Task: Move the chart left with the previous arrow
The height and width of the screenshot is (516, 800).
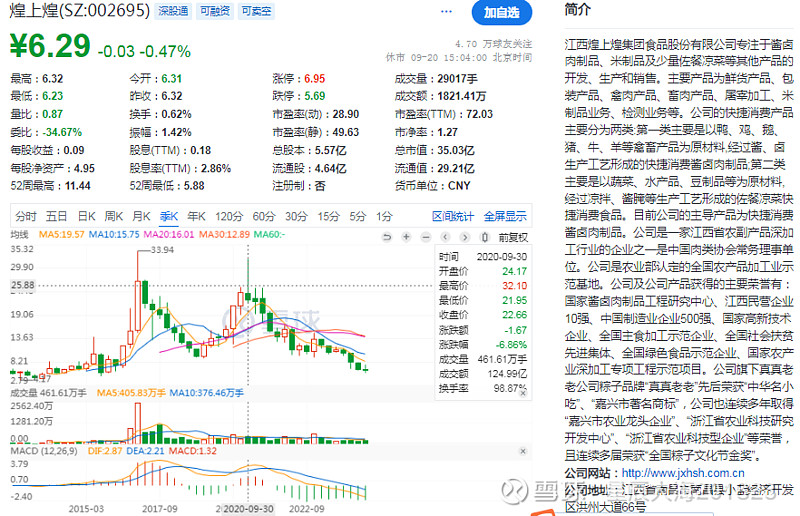Action: (x=445, y=237)
